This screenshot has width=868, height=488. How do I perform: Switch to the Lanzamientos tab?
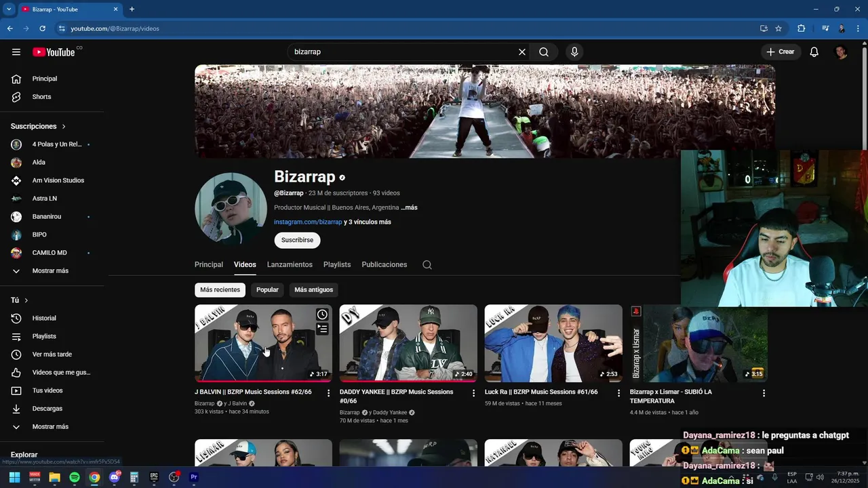pos(290,265)
